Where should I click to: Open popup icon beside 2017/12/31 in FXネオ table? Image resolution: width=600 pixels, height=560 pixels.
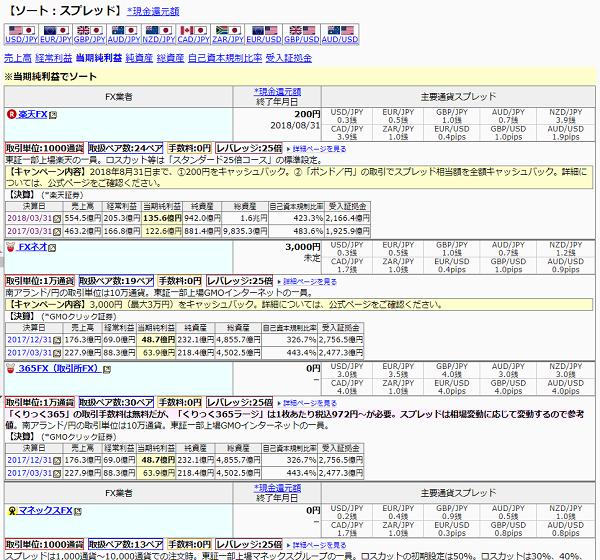click(57, 340)
